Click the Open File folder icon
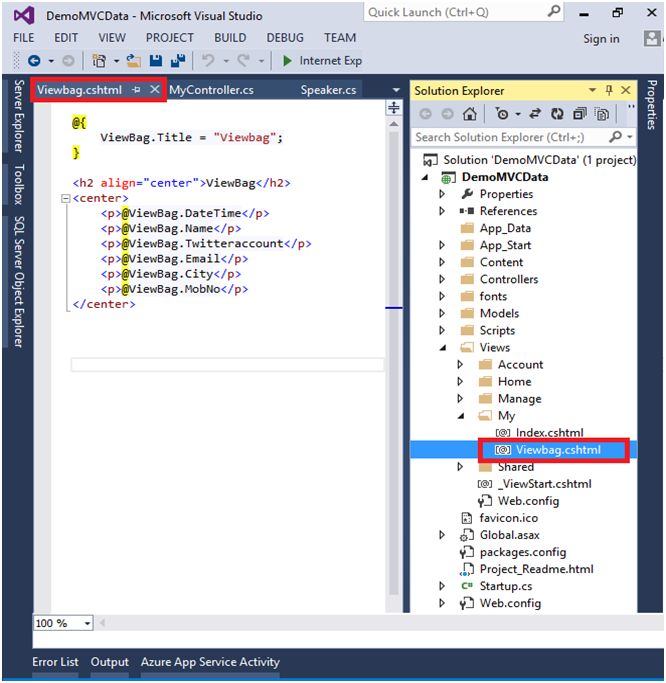 [133, 61]
